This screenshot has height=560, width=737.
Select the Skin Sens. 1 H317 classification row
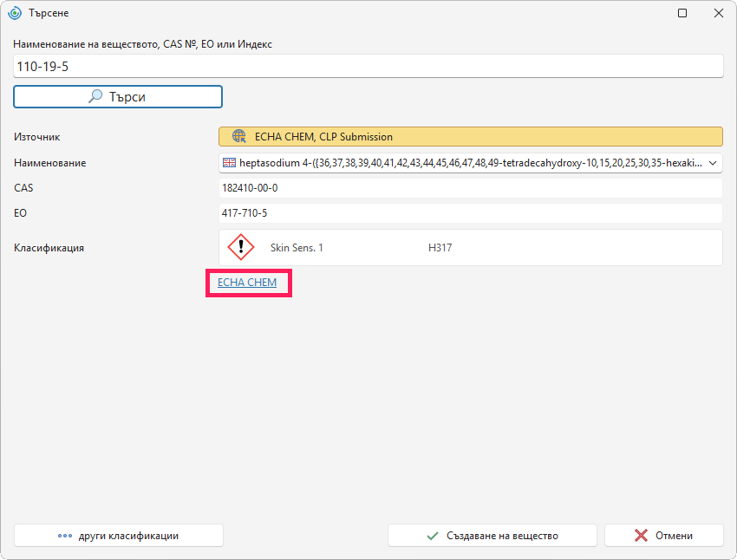471,248
